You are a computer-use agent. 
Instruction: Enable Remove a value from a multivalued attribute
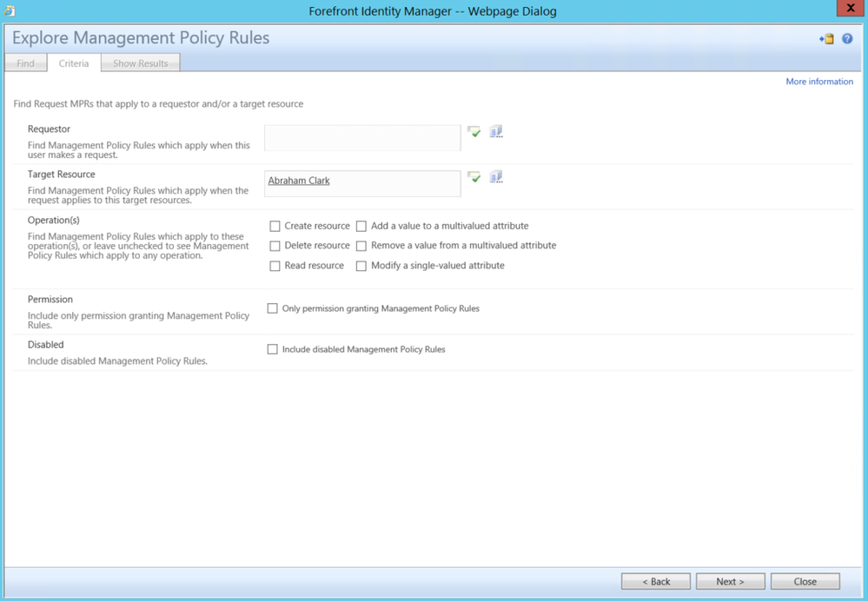click(361, 247)
